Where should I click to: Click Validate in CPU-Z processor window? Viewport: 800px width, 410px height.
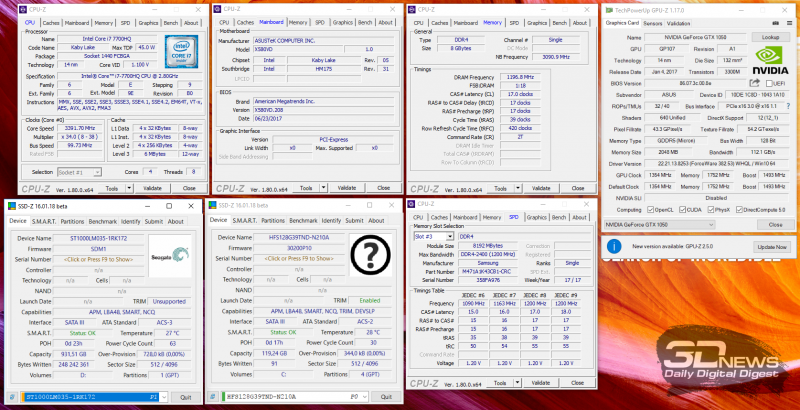coord(153,189)
